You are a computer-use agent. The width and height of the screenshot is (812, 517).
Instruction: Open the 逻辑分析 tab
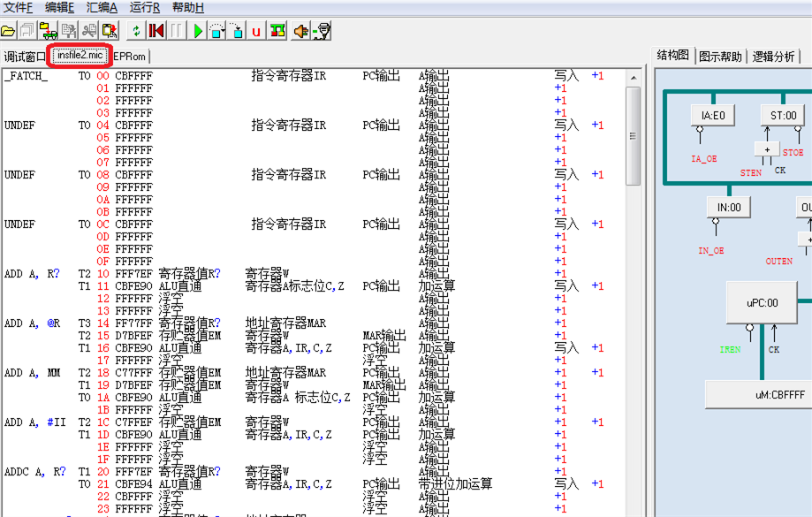pyautogui.click(x=774, y=57)
